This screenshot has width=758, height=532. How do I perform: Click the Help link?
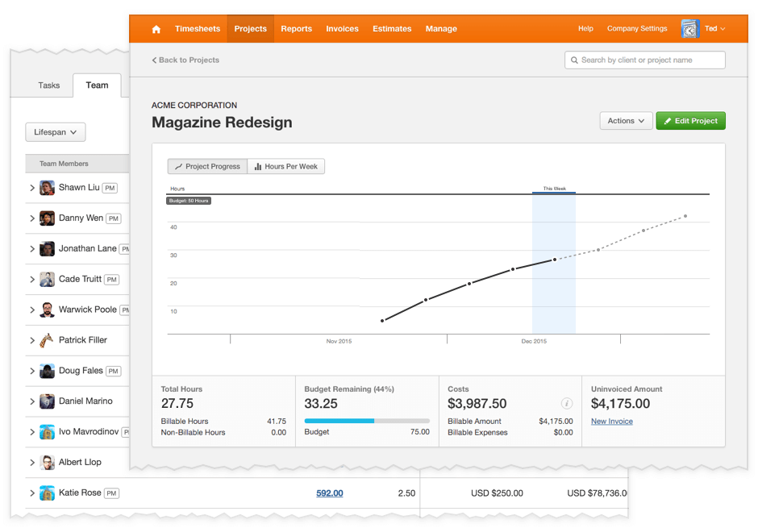pyautogui.click(x=585, y=28)
